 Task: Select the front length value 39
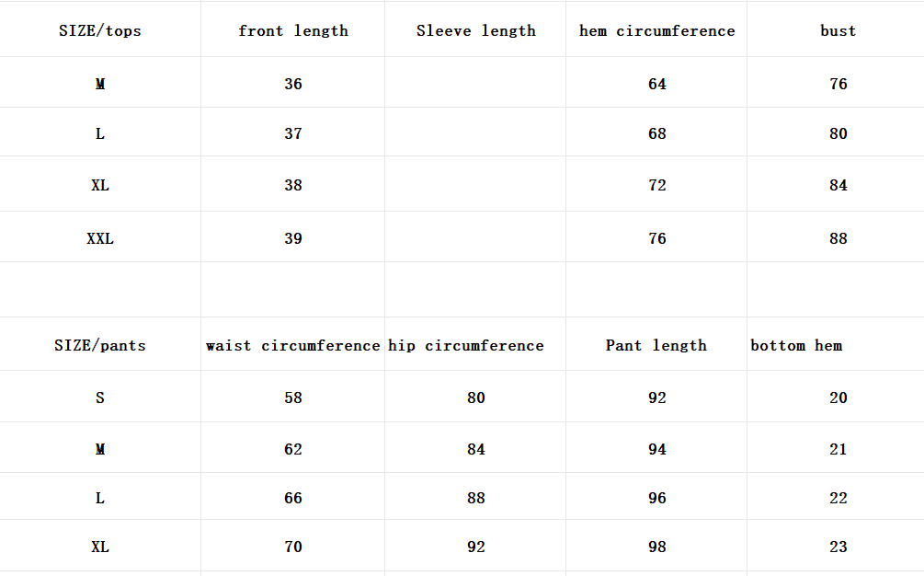coord(293,238)
